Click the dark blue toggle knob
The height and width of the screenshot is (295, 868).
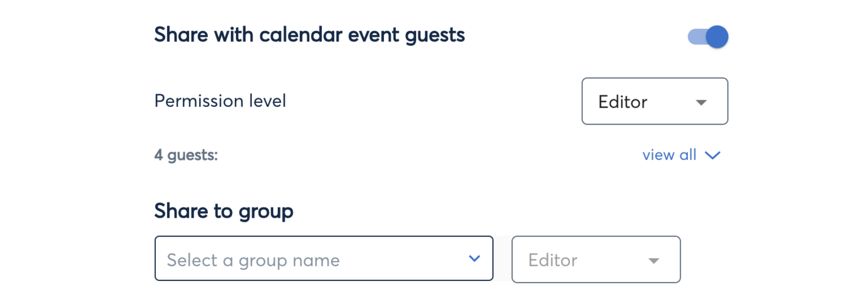pyautogui.click(x=717, y=37)
